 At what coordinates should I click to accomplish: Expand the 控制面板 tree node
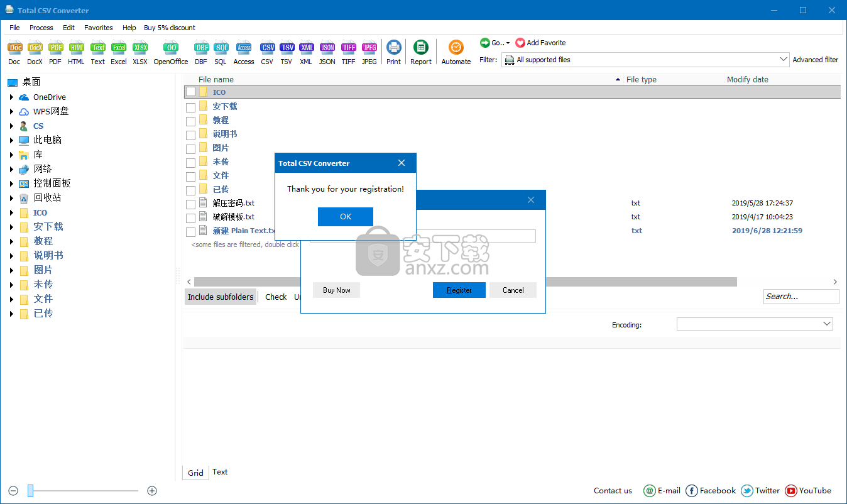(x=11, y=184)
